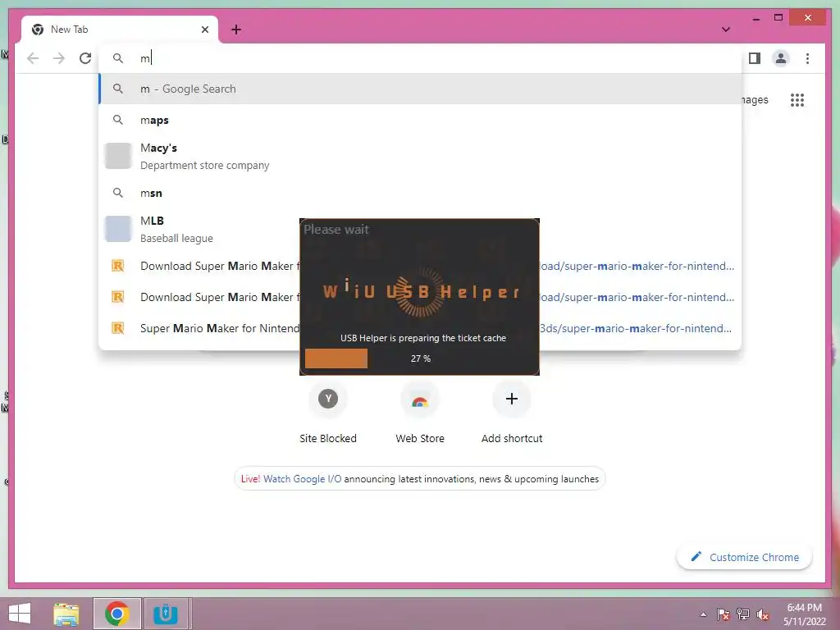The image size is (840, 630).
Task: Click the Wii U USB Helper progress bar
Action: click(419, 358)
